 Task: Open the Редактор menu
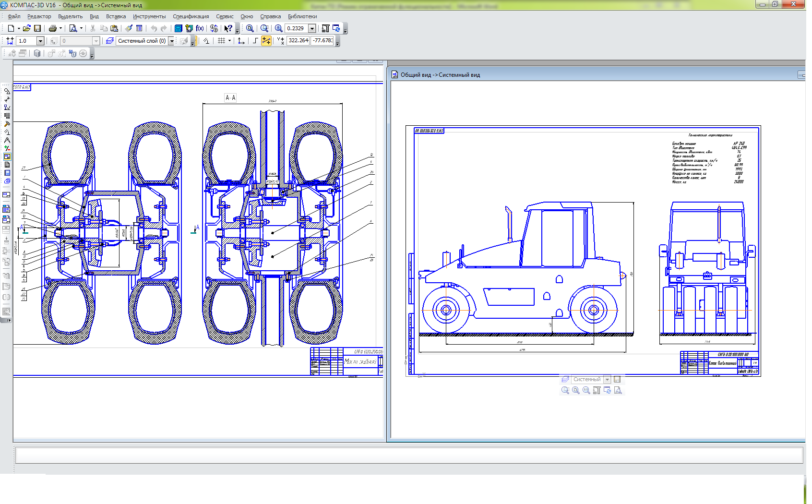pyautogui.click(x=39, y=16)
